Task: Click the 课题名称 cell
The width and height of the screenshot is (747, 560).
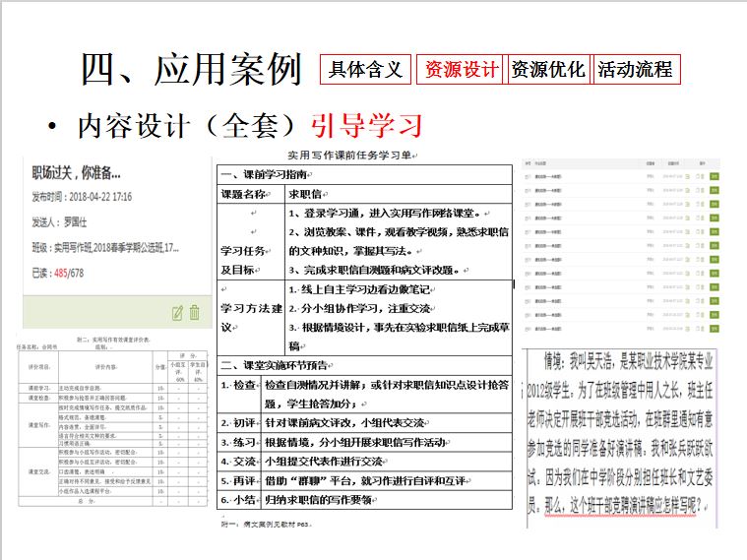Action: coord(251,194)
